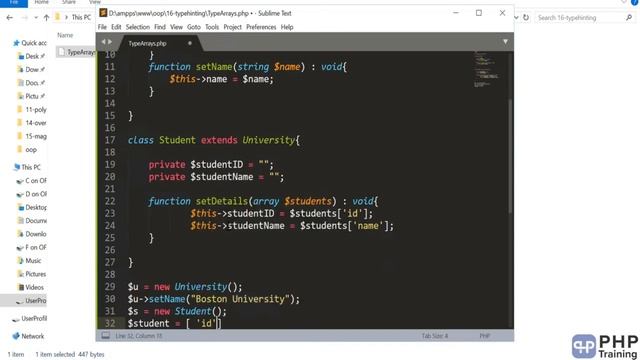Open the Help menu in Sublime Text
This screenshot has height=360, width=640.
click(x=287, y=27)
